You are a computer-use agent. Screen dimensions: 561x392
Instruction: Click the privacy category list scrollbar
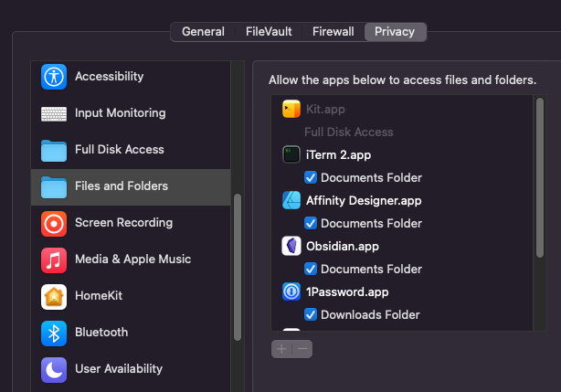click(x=238, y=267)
